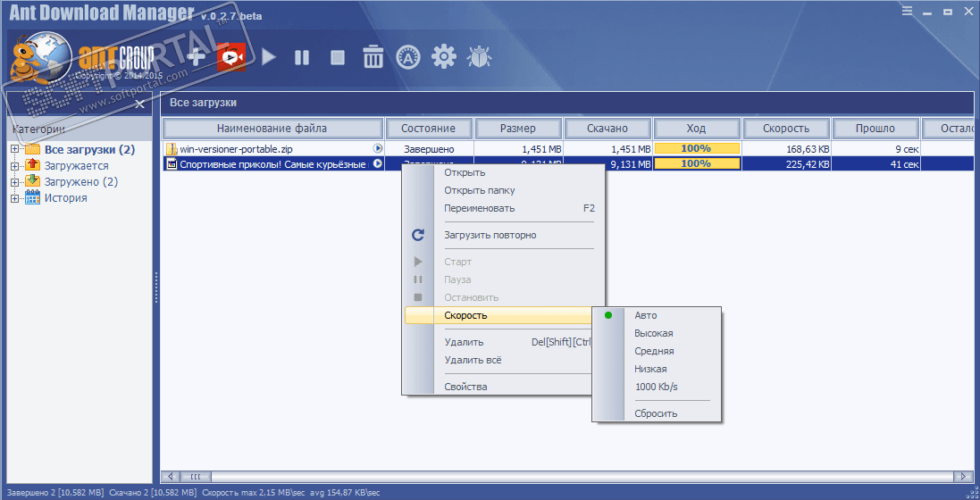Select the Авто speed option

(657, 316)
